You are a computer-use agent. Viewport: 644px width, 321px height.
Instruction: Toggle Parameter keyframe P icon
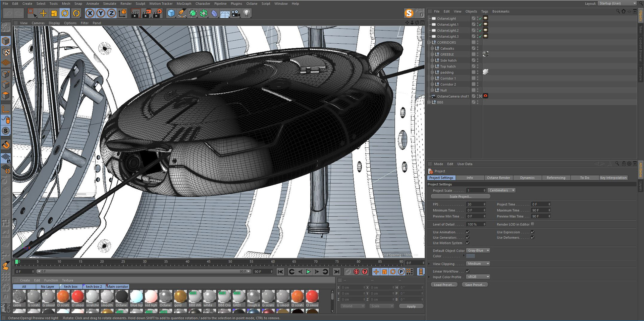pyautogui.click(x=401, y=272)
